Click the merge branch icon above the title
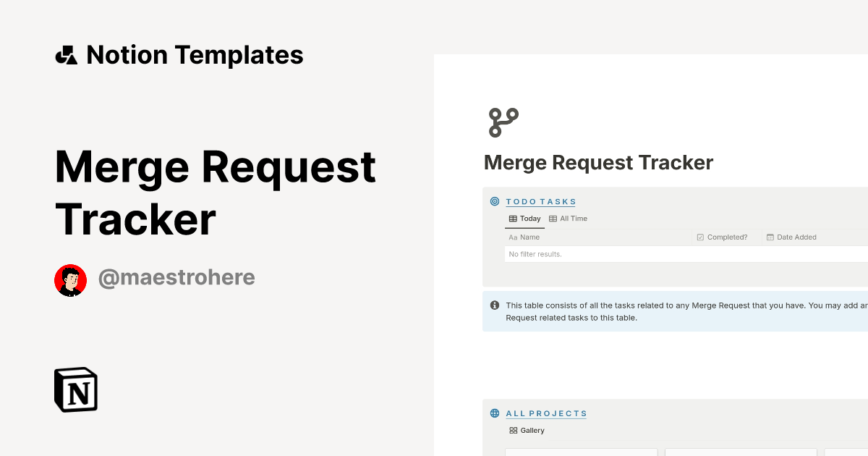This screenshot has width=868, height=456. click(502, 122)
